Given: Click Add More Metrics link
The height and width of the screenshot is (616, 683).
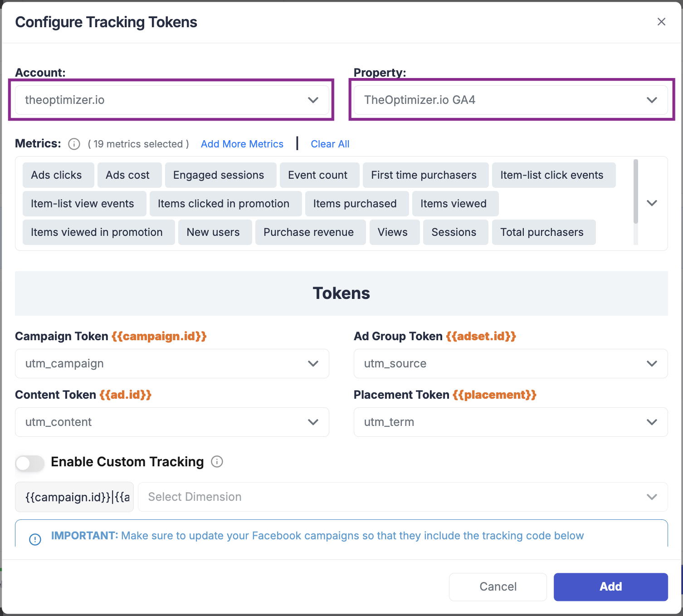Looking at the screenshot, I should [x=242, y=144].
